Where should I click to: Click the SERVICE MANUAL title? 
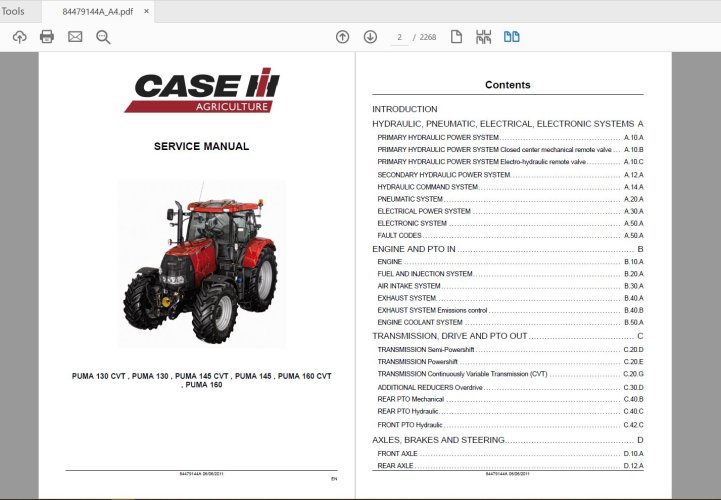(x=201, y=146)
